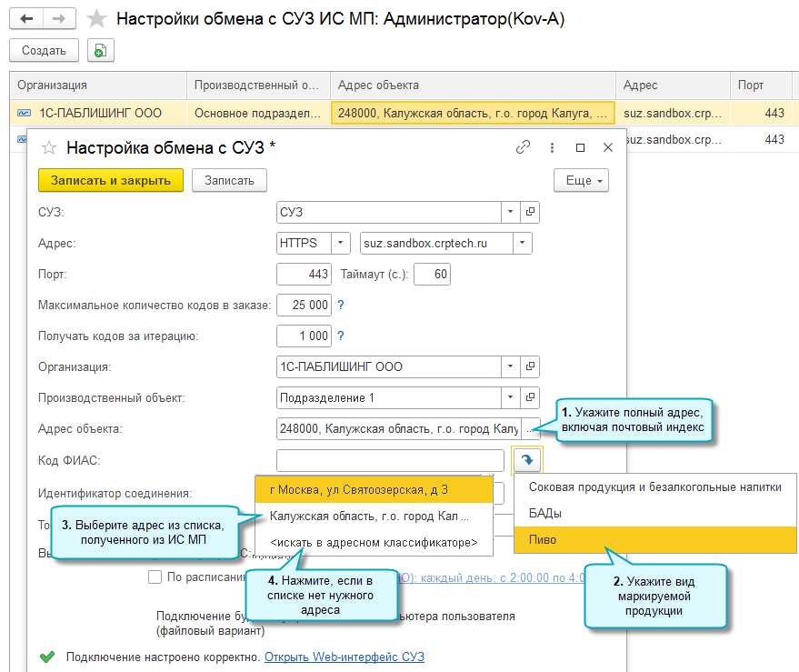Select the highlighted 248000, Калужская область table cell
This screenshot has width=799, height=672.
tap(473, 113)
